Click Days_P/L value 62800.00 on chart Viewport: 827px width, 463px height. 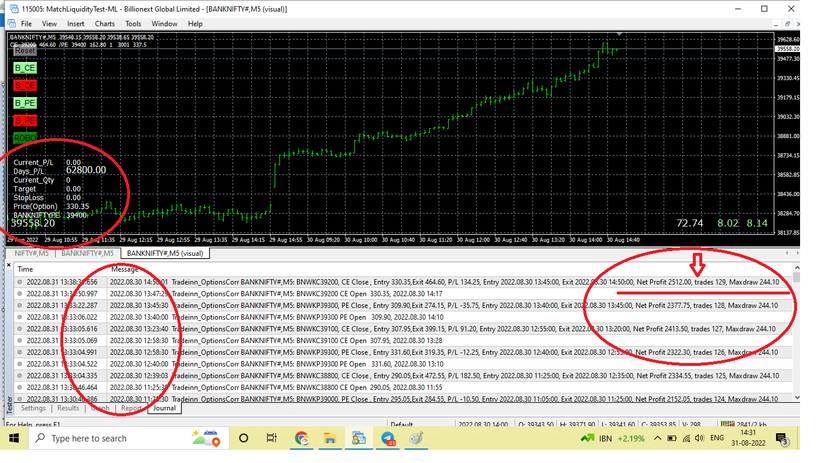coord(86,170)
